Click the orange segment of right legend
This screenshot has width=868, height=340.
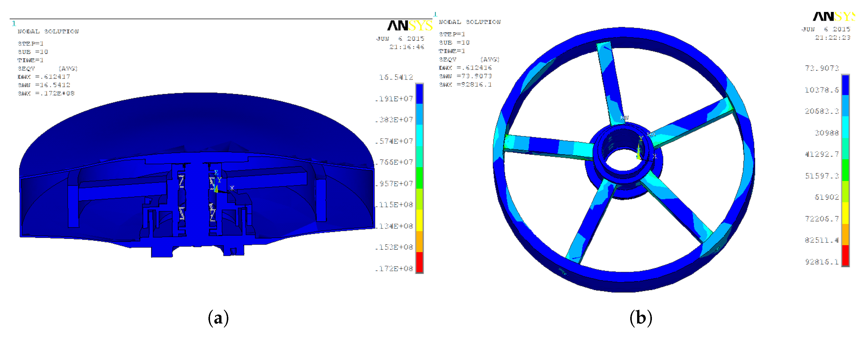[845, 234]
